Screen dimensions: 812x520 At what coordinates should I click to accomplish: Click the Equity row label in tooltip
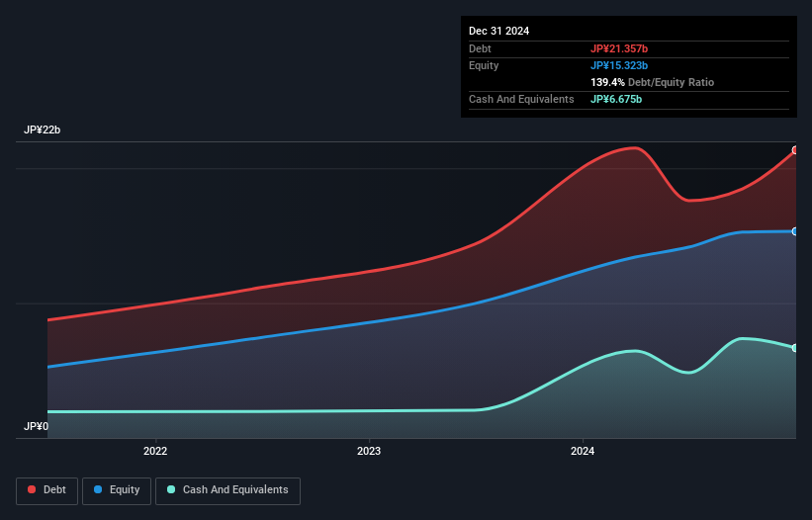click(x=484, y=65)
